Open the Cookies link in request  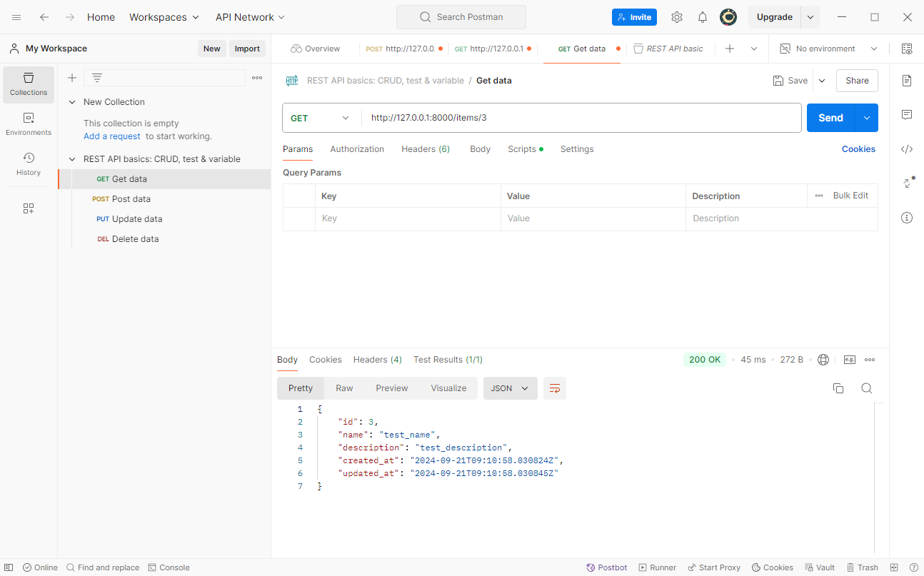(x=858, y=149)
